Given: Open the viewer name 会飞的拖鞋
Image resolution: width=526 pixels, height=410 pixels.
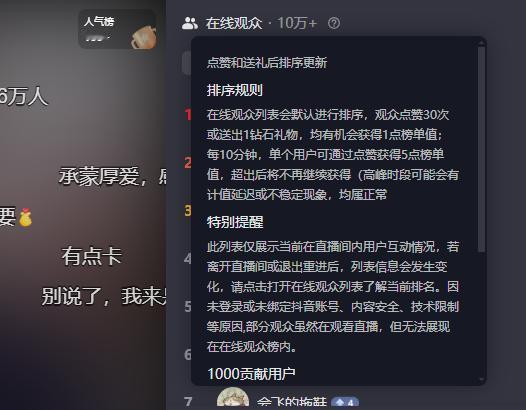Looking at the screenshot, I should pyautogui.click(x=292, y=402).
